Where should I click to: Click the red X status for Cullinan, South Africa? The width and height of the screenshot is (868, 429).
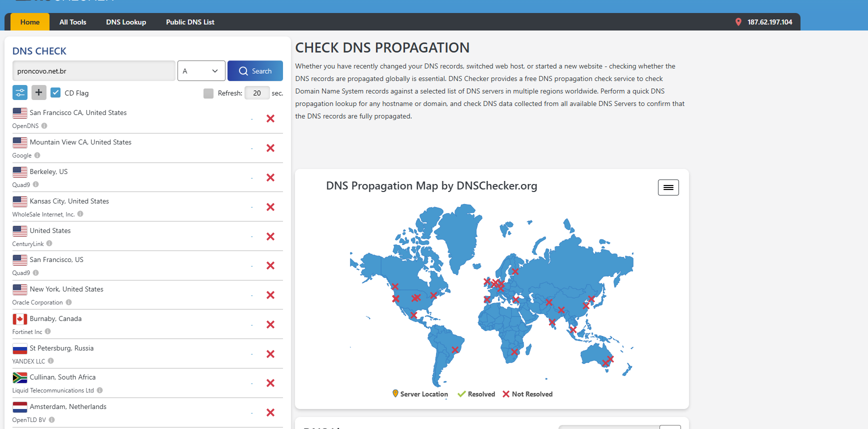pyautogui.click(x=270, y=383)
